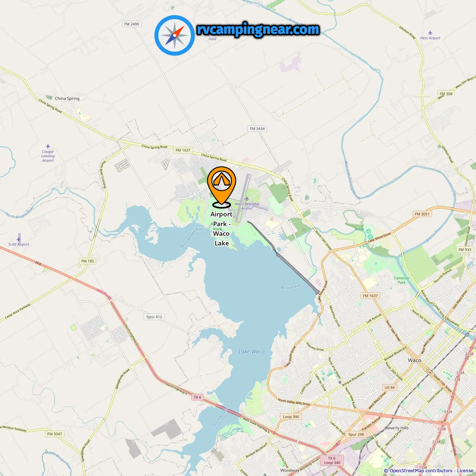
Task: Click the Scott Airport plane icon
Action: pos(19,238)
